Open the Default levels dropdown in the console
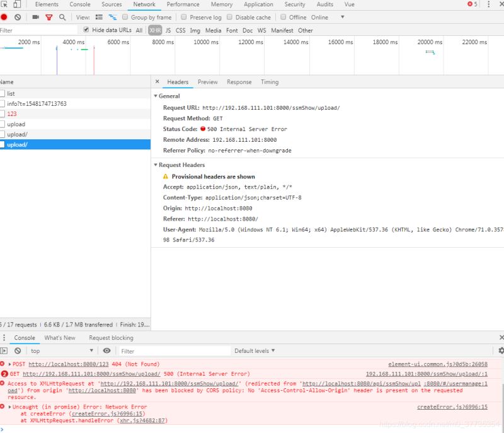 pyautogui.click(x=255, y=351)
